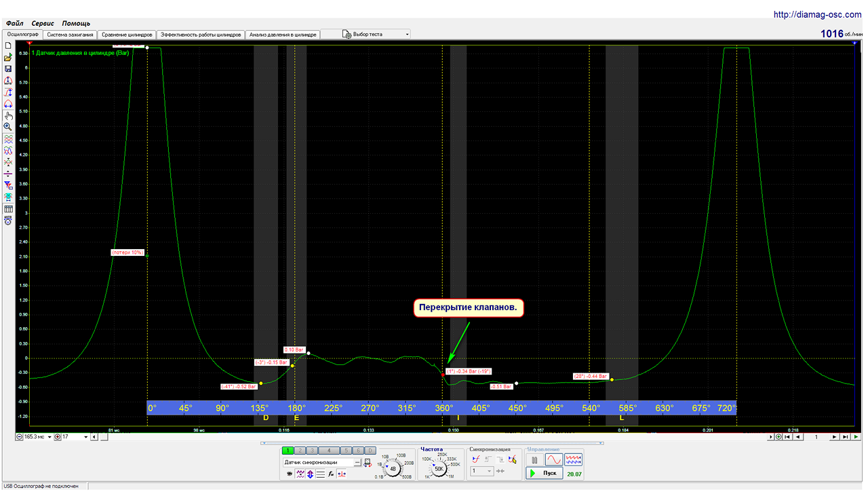Click the purple waveform filter icon
This screenshot has width=868, height=492.
pos(300,474)
